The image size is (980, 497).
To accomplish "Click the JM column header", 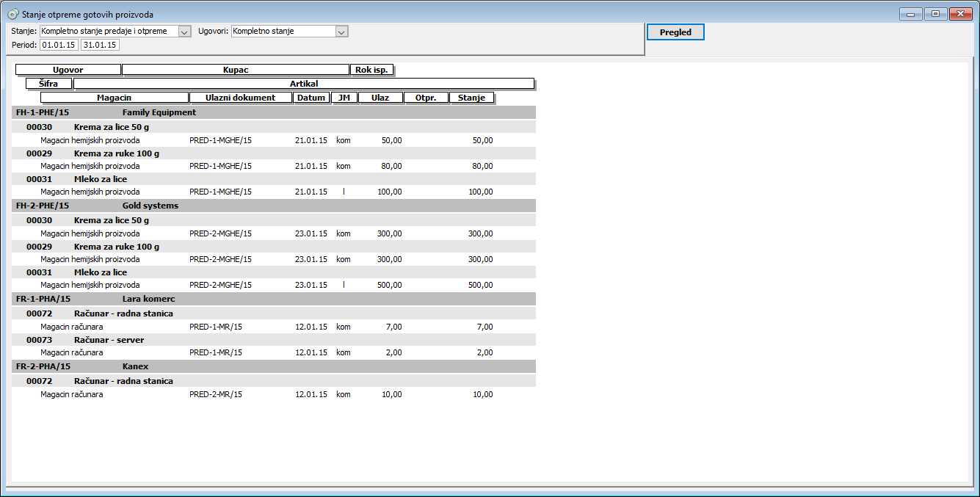I will [x=344, y=98].
